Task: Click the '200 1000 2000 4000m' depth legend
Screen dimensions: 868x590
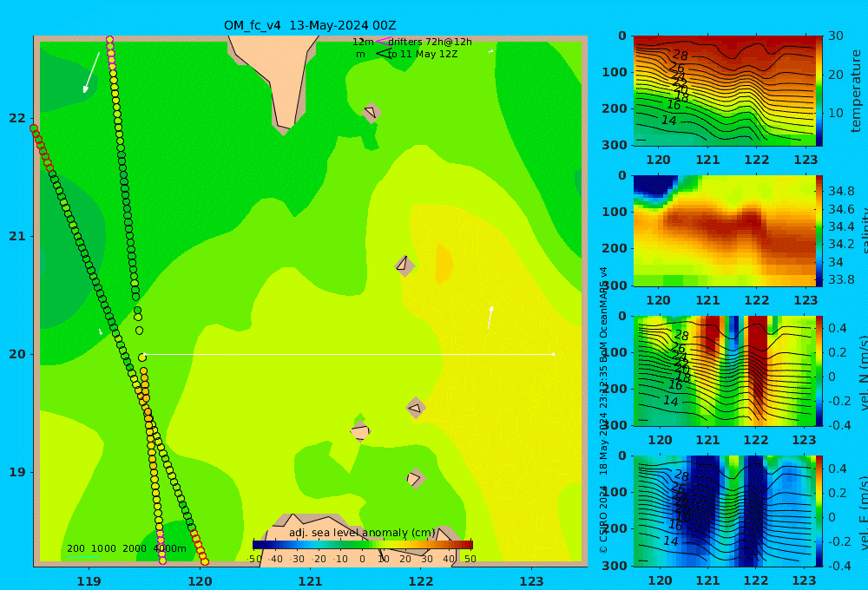Action: [126, 548]
